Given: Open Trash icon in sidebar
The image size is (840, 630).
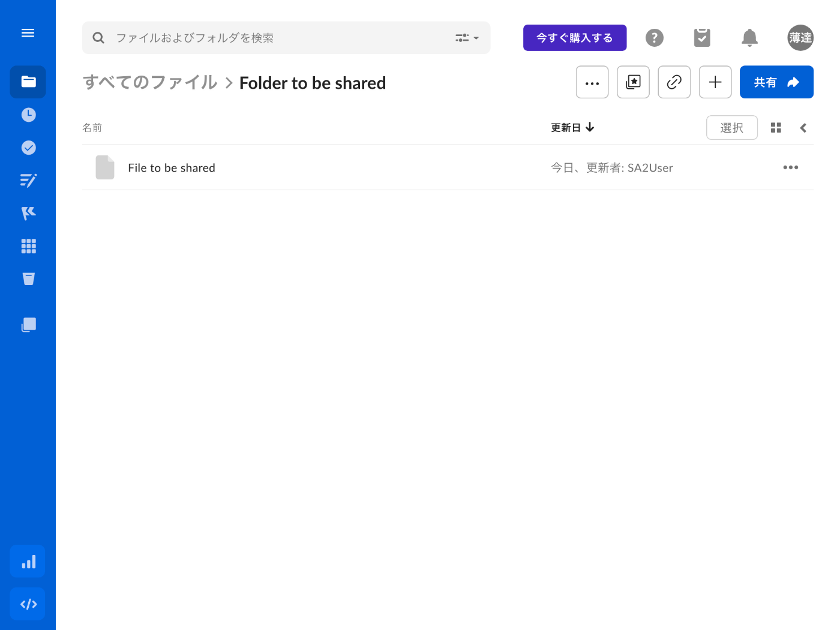Looking at the screenshot, I should (x=28, y=279).
